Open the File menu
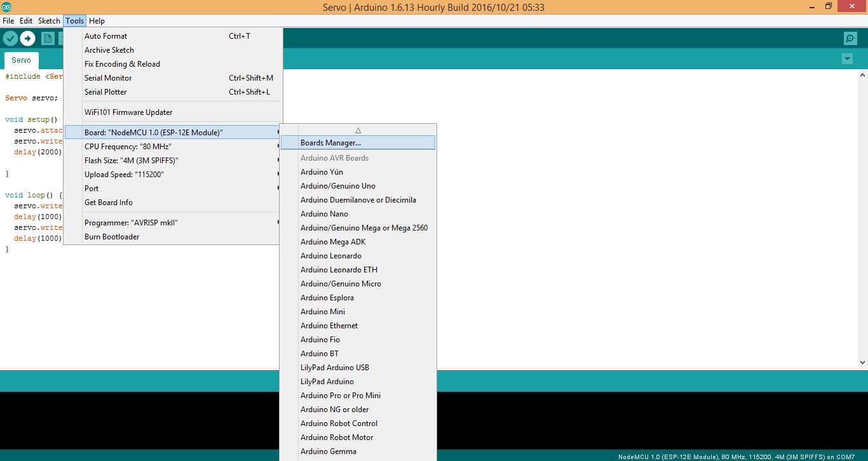This screenshot has width=868, height=461. [x=8, y=21]
